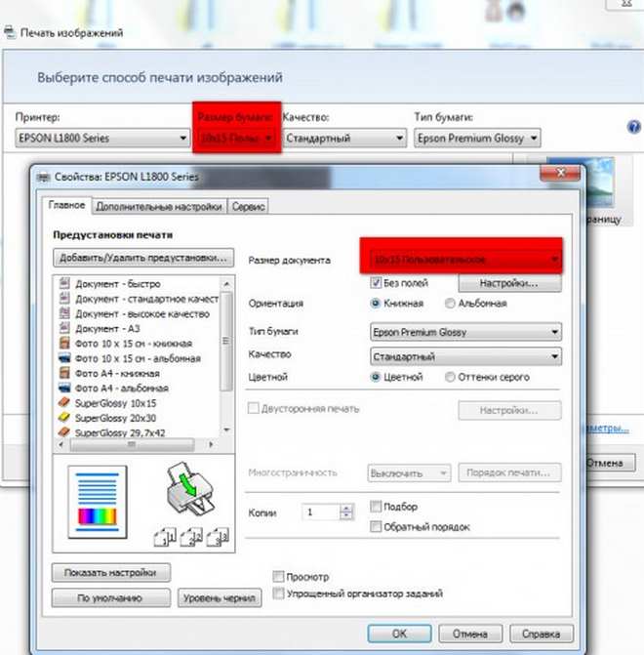The width and height of the screenshot is (644, 655).
Task: Close the Свойства EPSON L1800 dialog
Action: 560,173
